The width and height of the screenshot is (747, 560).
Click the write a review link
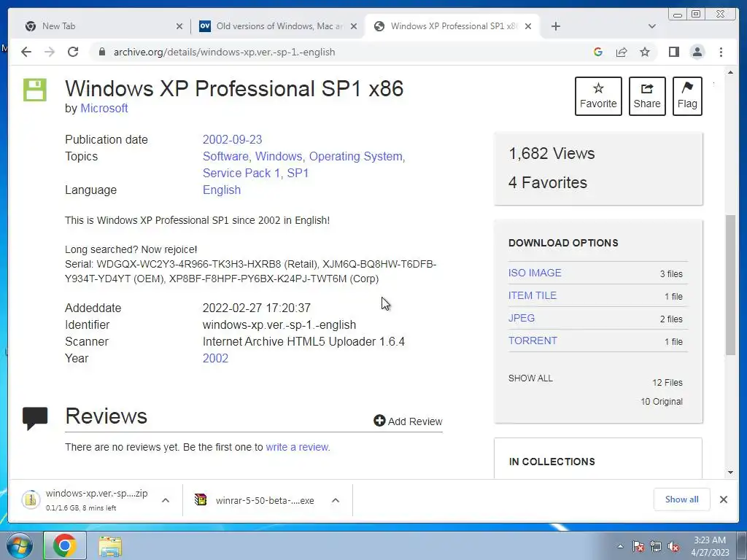click(x=297, y=447)
